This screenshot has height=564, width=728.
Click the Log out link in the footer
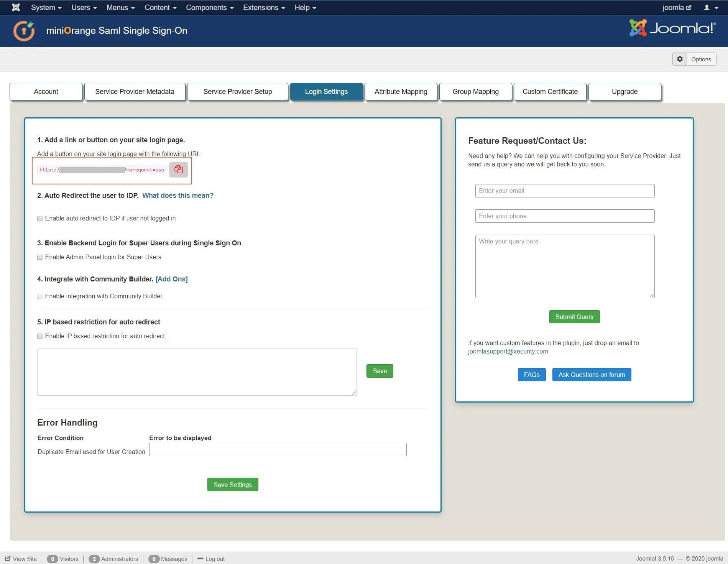click(211, 559)
